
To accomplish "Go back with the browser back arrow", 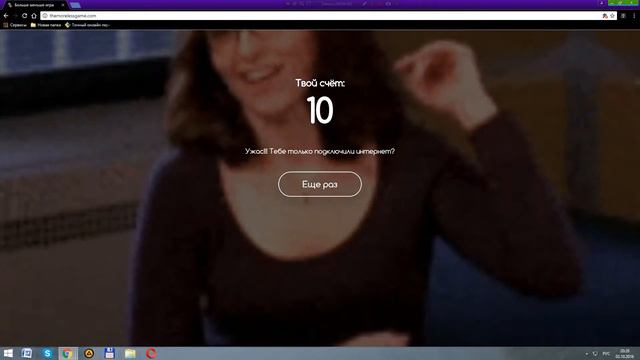I will click(6, 16).
